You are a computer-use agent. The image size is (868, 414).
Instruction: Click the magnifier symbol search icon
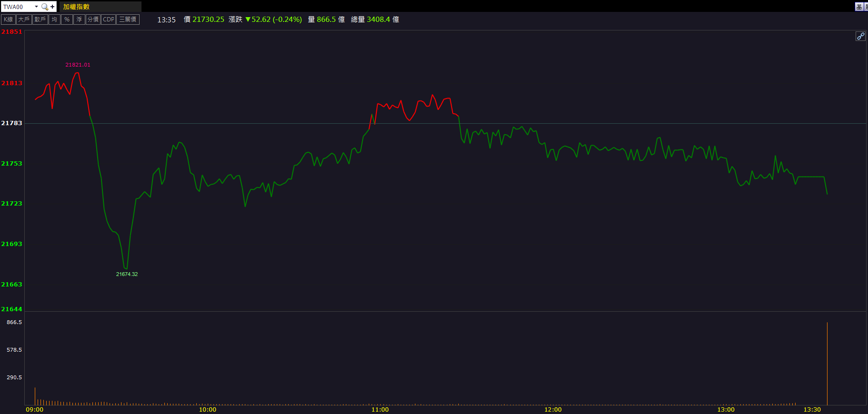pyautogui.click(x=45, y=7)
